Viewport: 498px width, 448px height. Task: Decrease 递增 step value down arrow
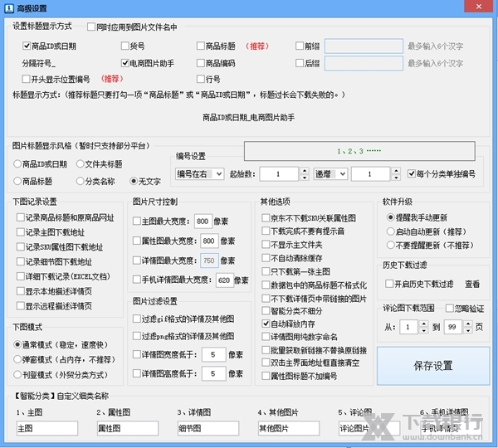396,178
